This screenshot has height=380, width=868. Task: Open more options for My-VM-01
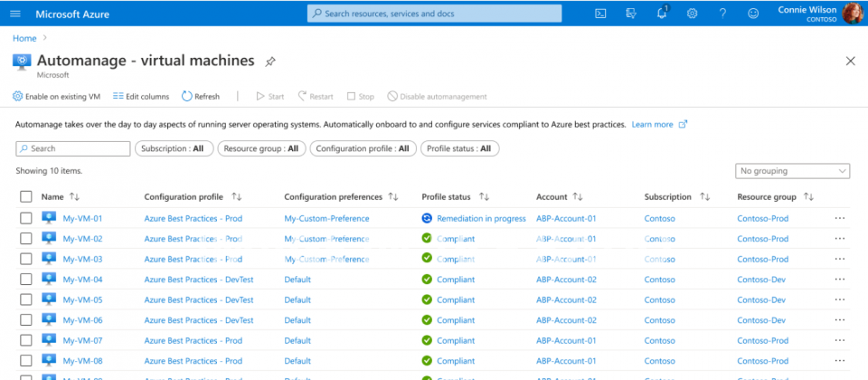click(x=839, y=218)
